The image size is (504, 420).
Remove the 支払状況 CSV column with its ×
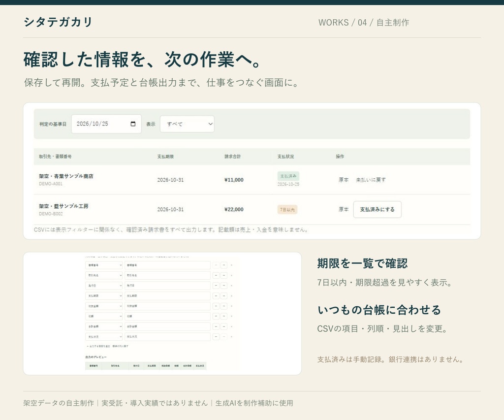click(x=231, y=337)
